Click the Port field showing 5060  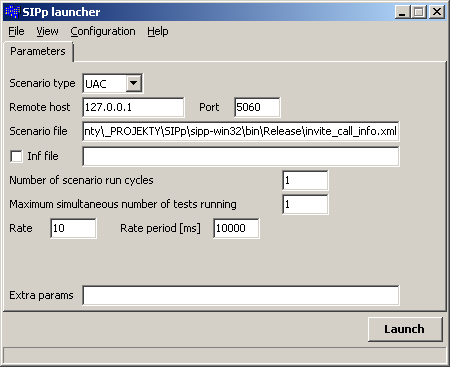[257, 107]
